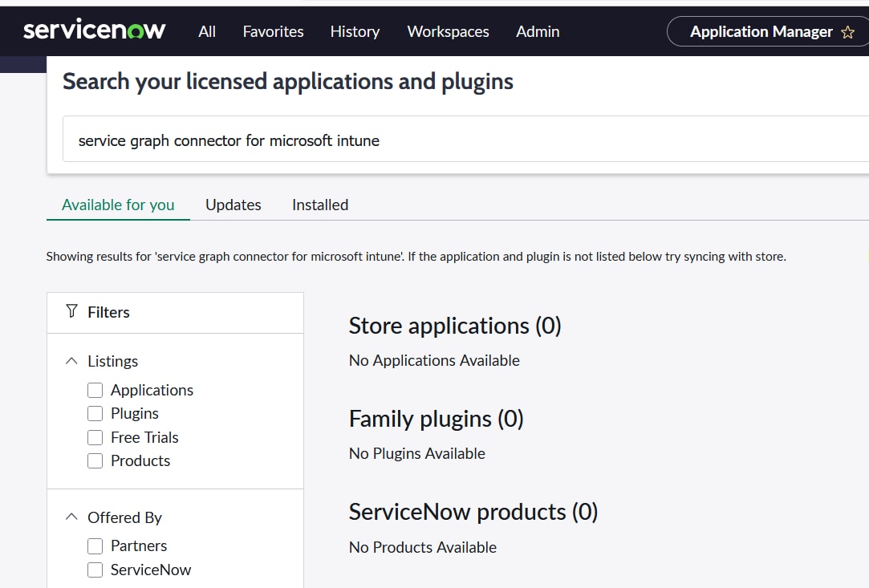Click the No Plugins Available text
869x588 pixels.
click(417, 453)
